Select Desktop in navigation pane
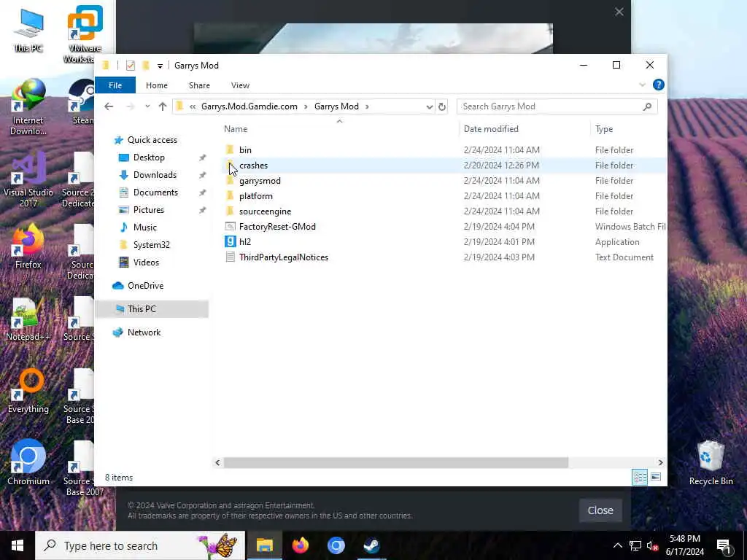The width and height of the screenshot is (747, 560). [x=149, y=157]
